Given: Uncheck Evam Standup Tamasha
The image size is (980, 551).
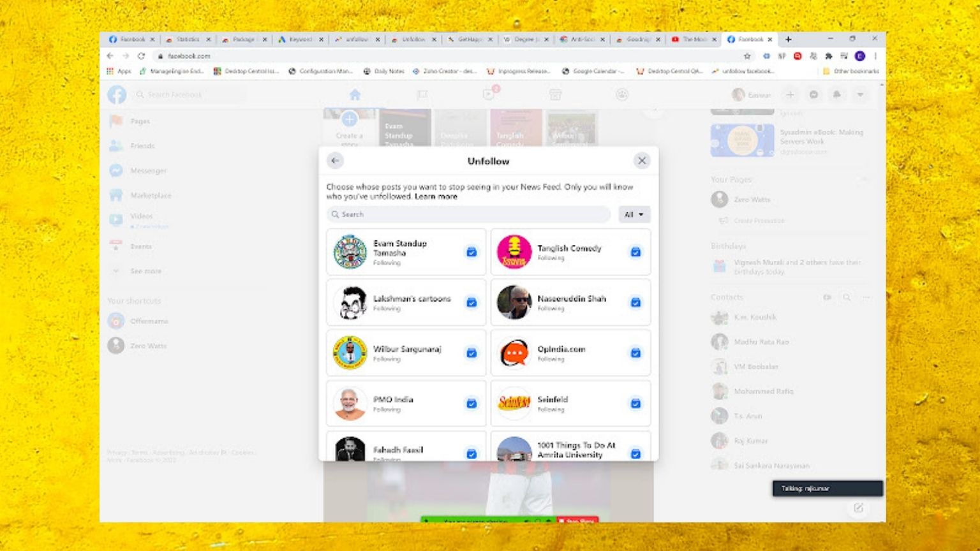Looking at the screenshot, I should pyautogui.click(x=471, y=252).
